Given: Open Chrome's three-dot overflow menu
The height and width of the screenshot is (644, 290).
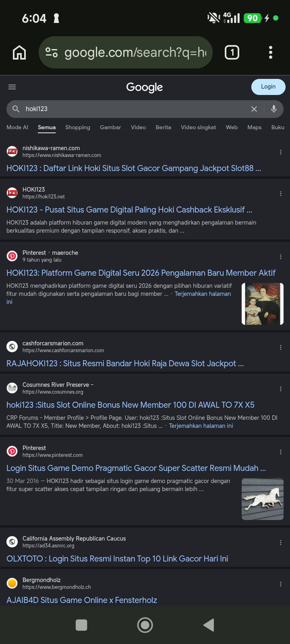Looking at the screenshot, I should [271, 52].
